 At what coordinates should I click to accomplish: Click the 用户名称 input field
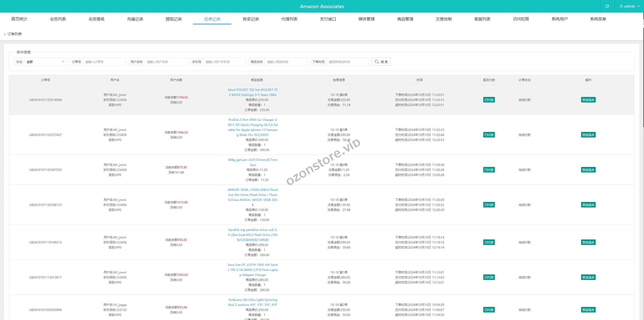166,62
